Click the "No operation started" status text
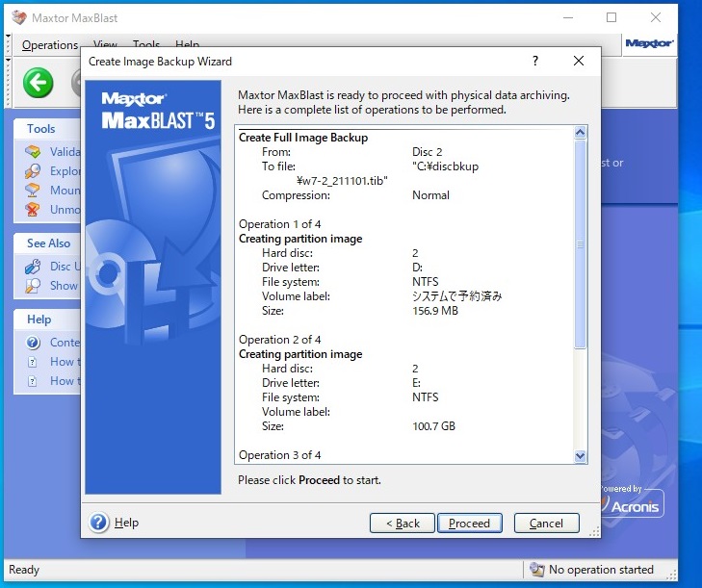This screenshot has width=702, height=588. tap(601, 570)
